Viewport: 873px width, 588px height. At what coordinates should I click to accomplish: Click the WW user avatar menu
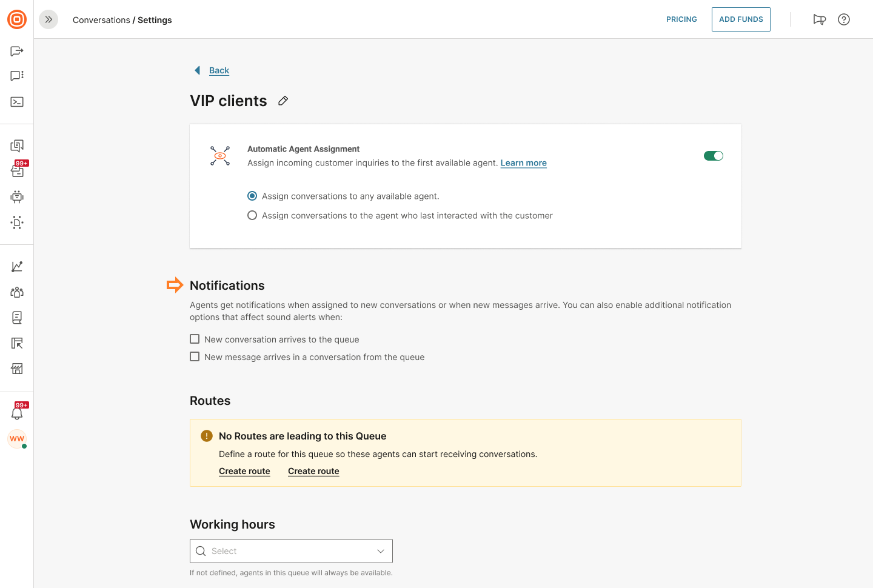click(17, 439)
